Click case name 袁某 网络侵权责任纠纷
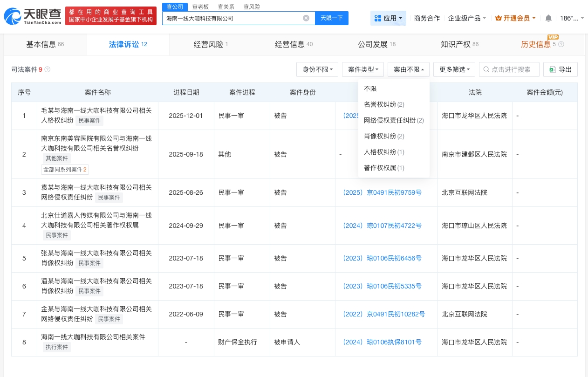 97,192
